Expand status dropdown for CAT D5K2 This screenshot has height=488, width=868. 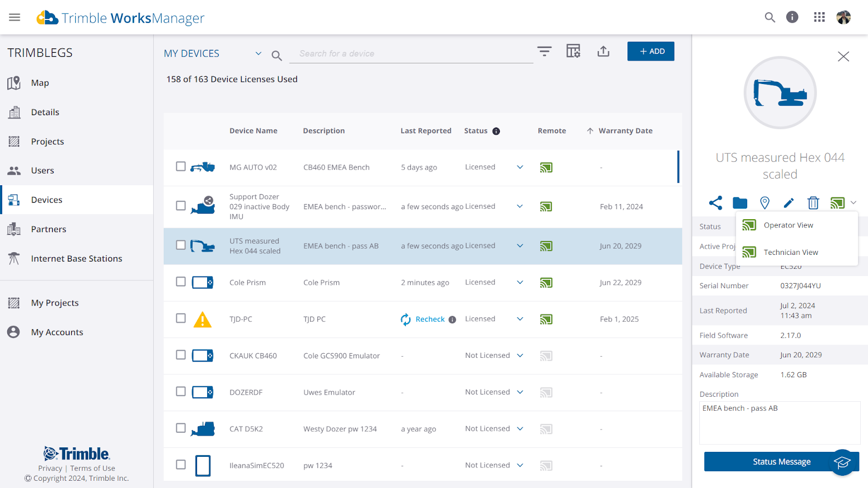click(x=520, y=429)
